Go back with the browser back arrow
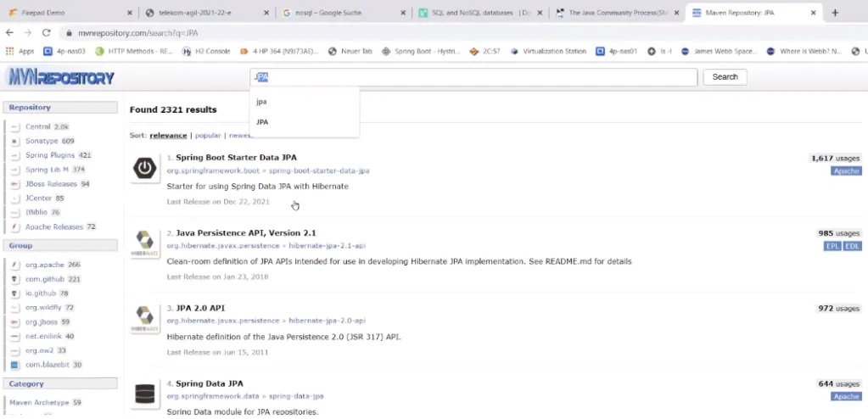Image resolution: width=868 pixels, height=419 pixels. point(9,33)
